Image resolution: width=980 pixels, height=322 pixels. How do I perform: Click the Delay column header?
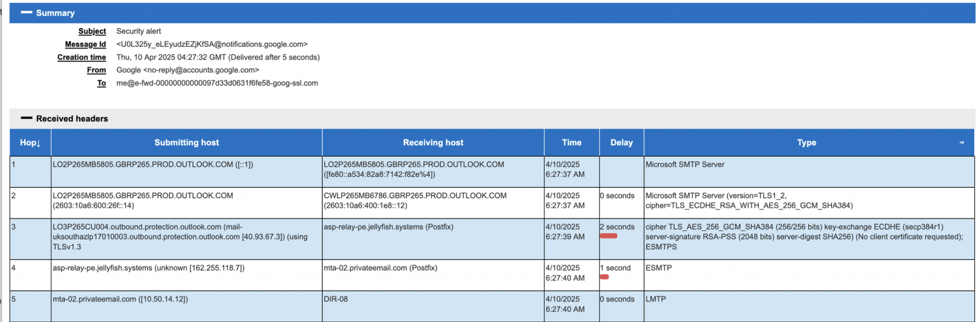[621, 142]
